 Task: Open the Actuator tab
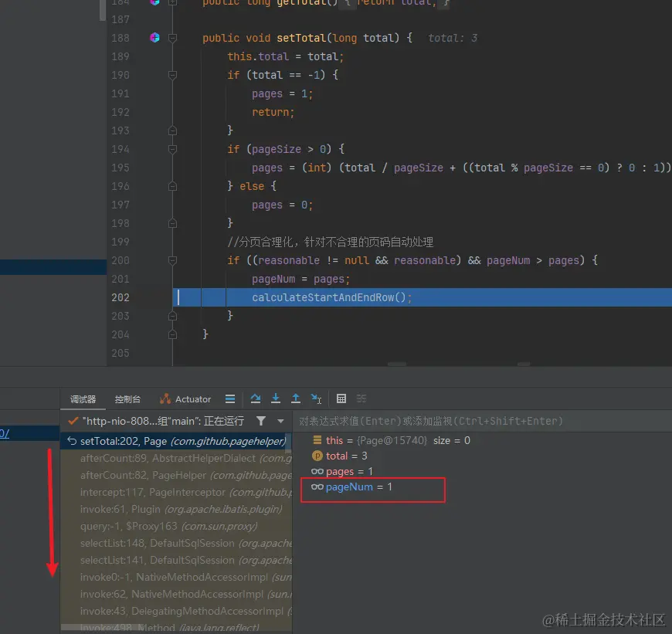tap(185, 399)
